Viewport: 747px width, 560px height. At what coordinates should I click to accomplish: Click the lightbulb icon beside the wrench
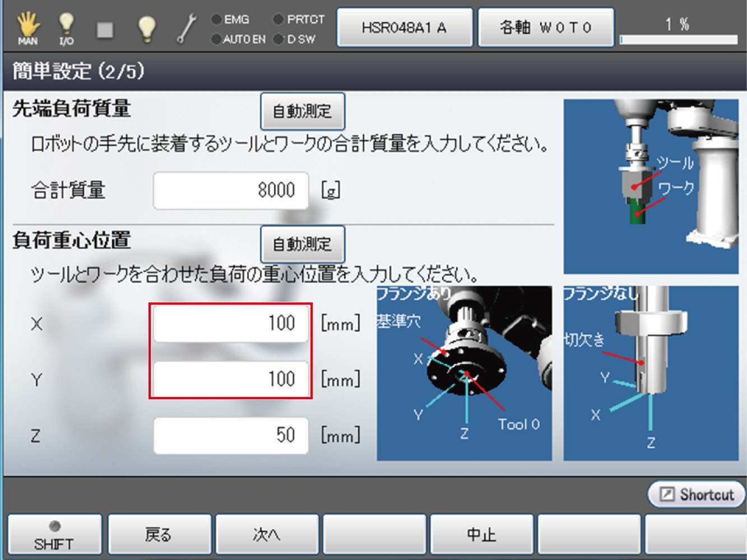146,28
